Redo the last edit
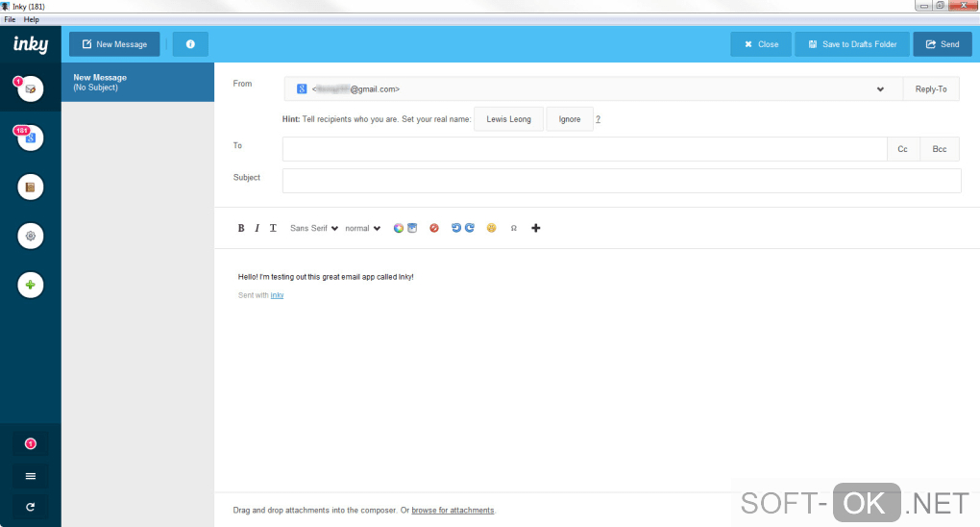 [x=470, y=228]
